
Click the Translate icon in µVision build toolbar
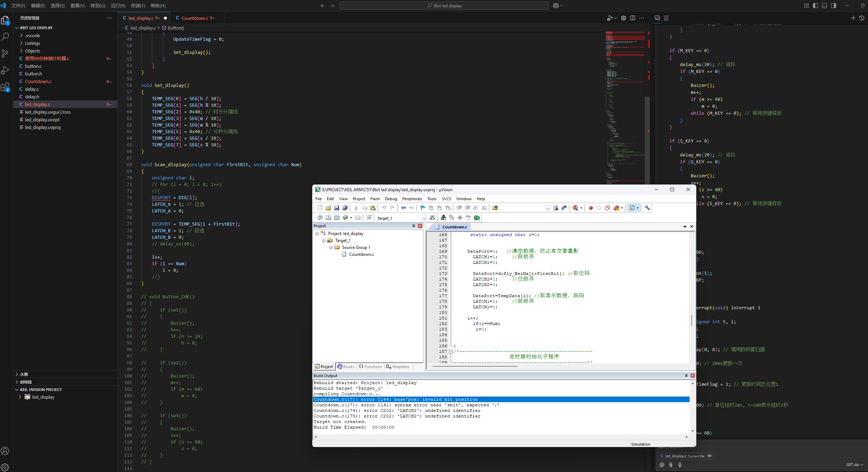tap(320, 218)
